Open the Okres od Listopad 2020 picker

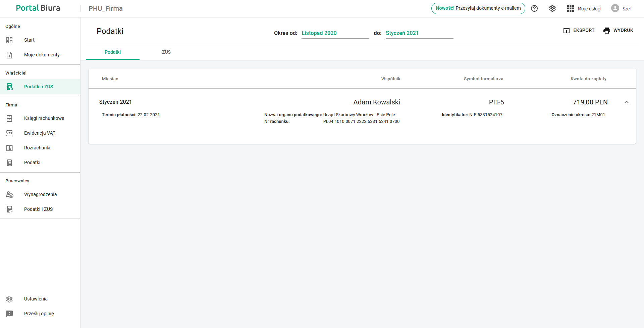click(x=335, y=33)
